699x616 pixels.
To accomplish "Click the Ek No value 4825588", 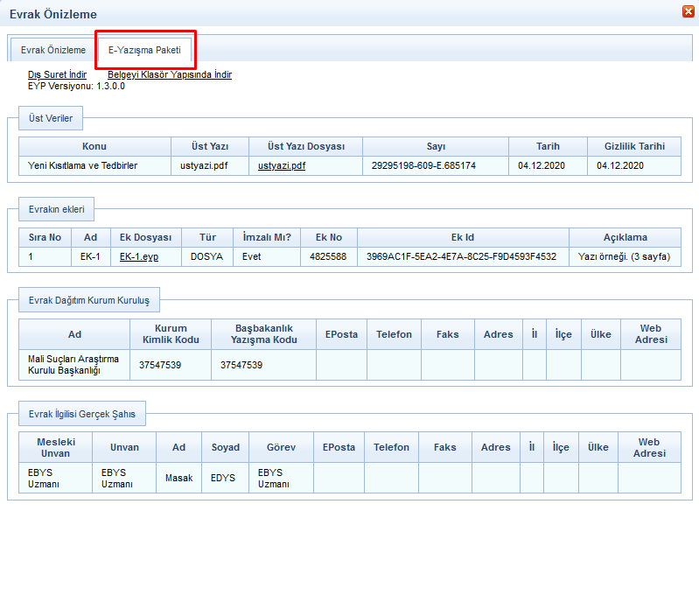I will coord(328,256).
